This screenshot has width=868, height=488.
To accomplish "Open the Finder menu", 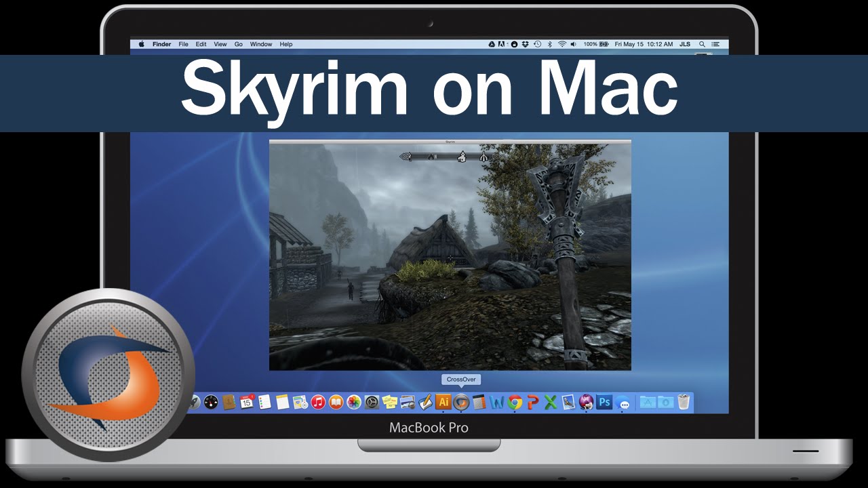I will pyautogui.click(x=161, y=44).
